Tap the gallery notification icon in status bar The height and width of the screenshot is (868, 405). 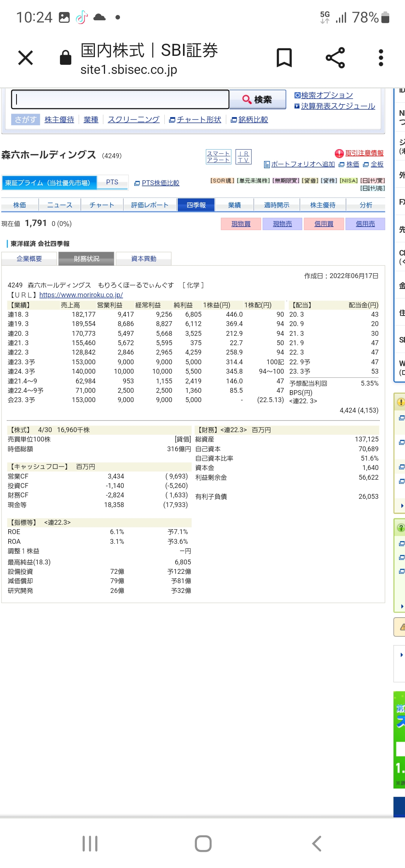[64, 17]
